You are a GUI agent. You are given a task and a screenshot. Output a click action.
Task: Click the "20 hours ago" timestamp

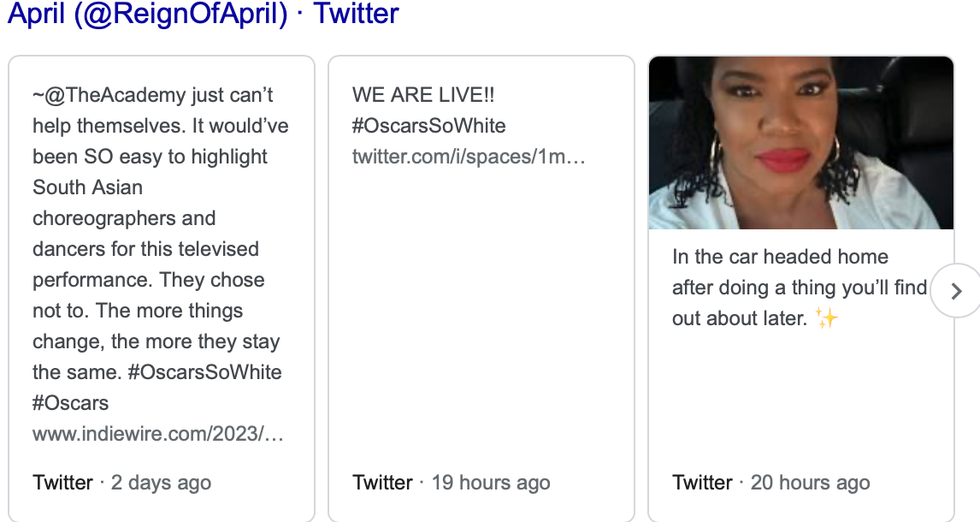click(810, 483)
